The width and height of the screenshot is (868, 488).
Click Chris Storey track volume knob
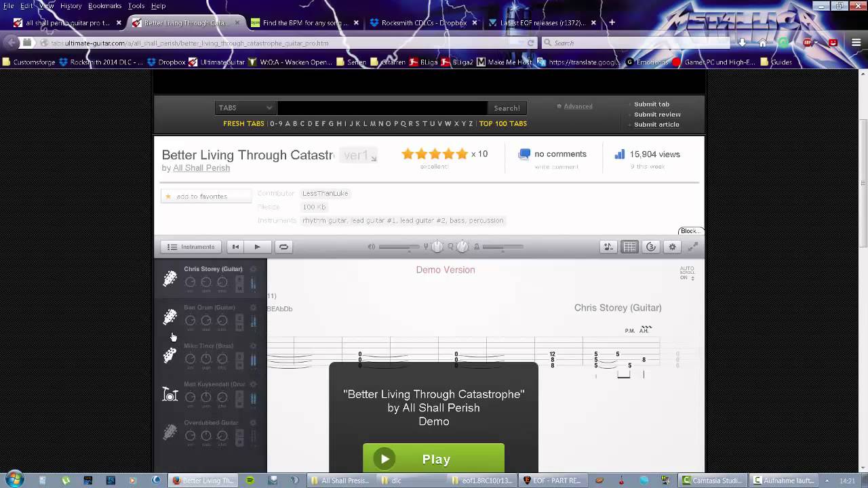click(190, 282)
